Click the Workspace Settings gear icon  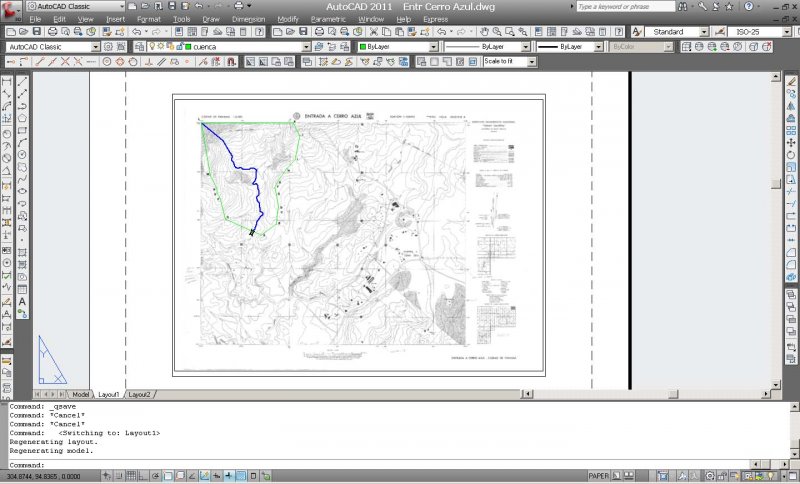coord(108,47)
